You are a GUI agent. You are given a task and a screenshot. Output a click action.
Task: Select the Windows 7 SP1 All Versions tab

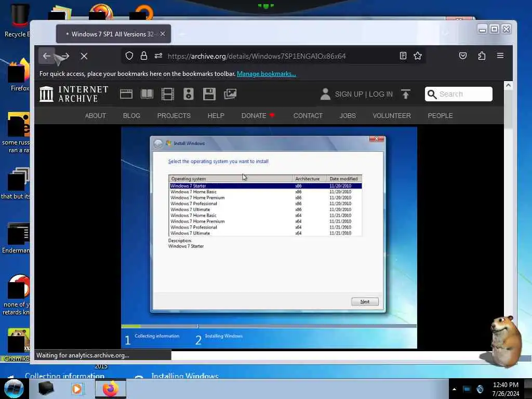coord(113,34)
